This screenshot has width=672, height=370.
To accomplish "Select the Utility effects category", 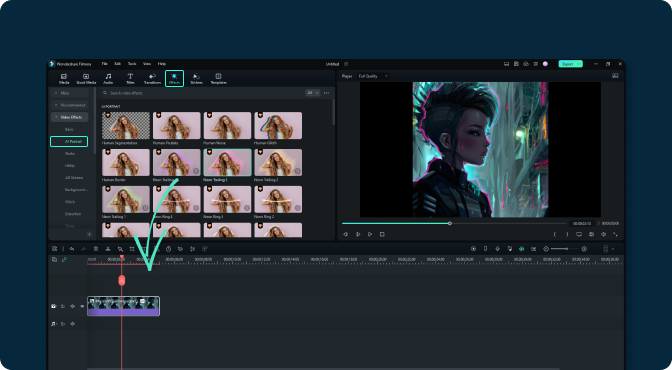I will (x=70, y=165).
